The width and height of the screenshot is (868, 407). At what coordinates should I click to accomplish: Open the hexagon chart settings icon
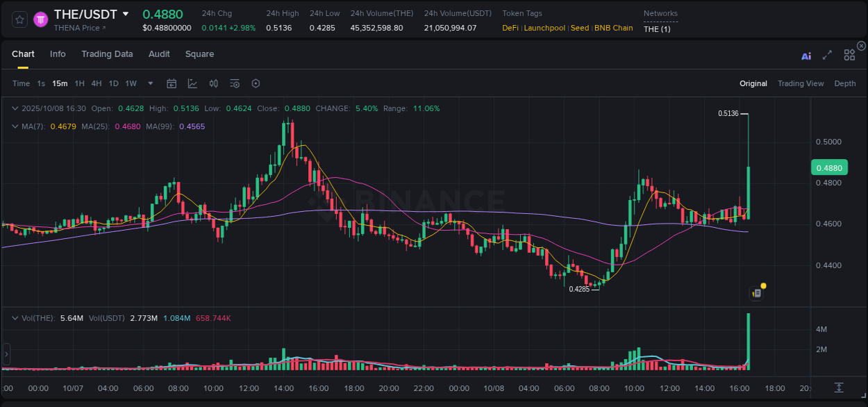[256, 83]
